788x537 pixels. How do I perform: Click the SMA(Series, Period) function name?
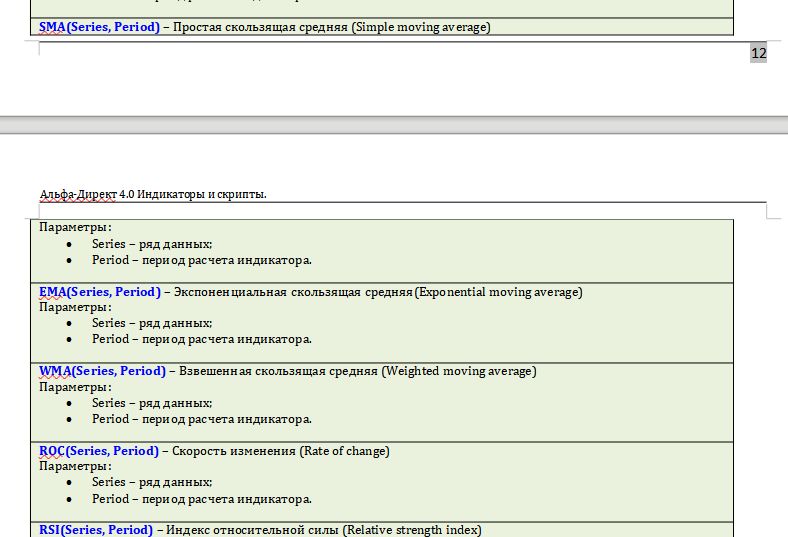click(x=99, y=27)
